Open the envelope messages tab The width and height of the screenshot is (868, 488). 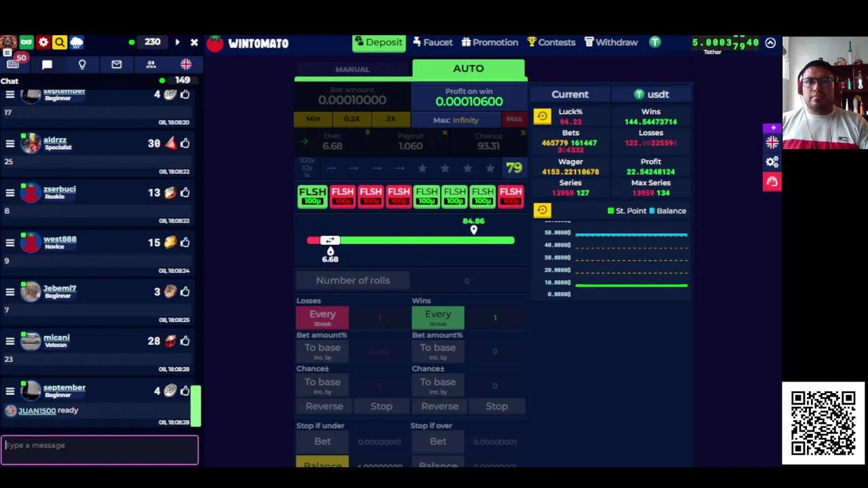(117, 64)
